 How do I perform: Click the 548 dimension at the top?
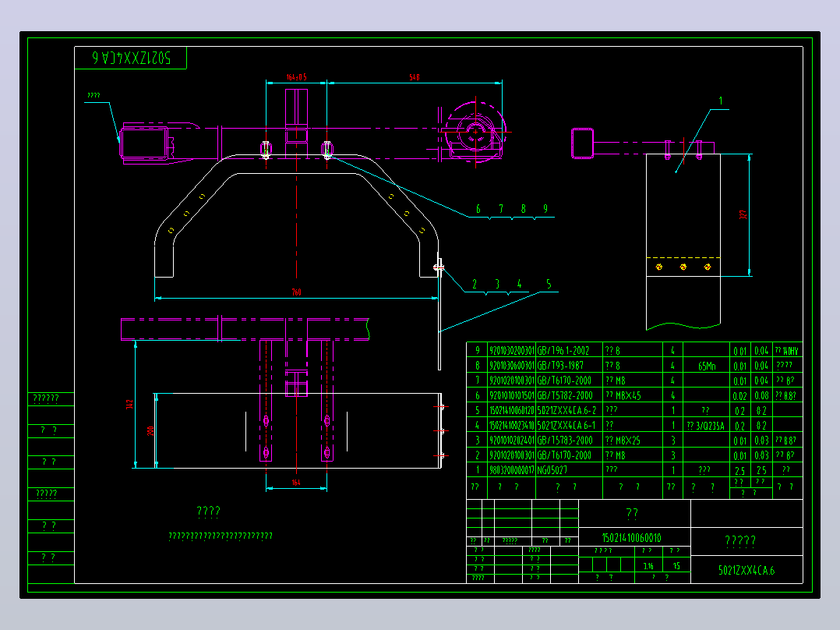[x=414, y=77]
